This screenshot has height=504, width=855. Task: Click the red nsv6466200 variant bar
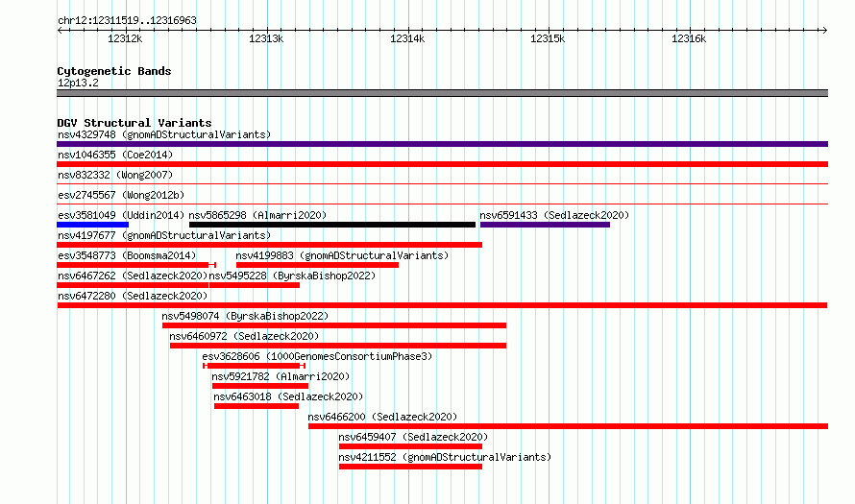coord(568,426)
